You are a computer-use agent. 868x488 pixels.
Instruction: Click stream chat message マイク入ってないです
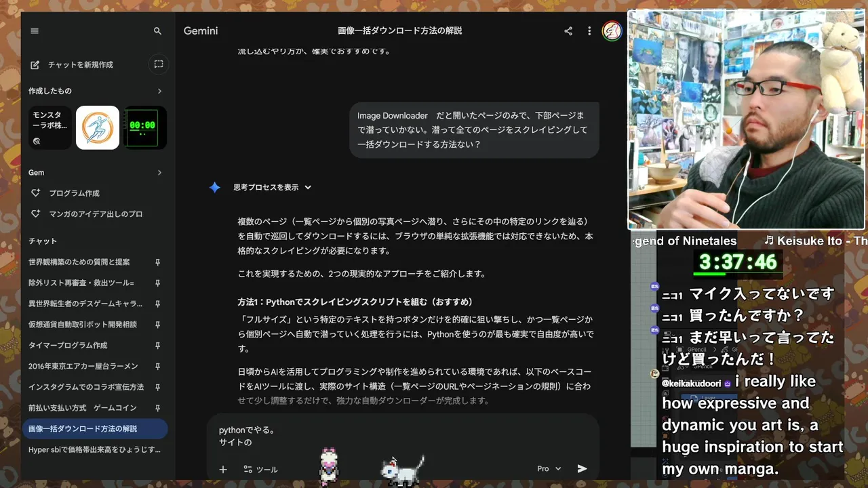(x=762, y=294)
